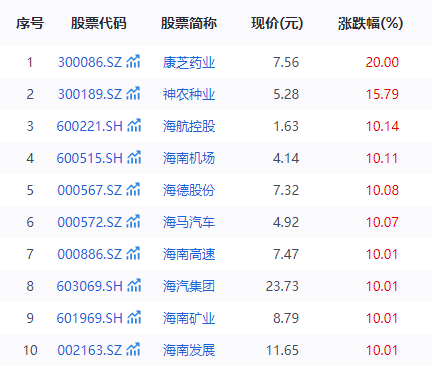Open chart icon beside 600515.SH
The width and height of the screenshot is (432, 366).
134,157
